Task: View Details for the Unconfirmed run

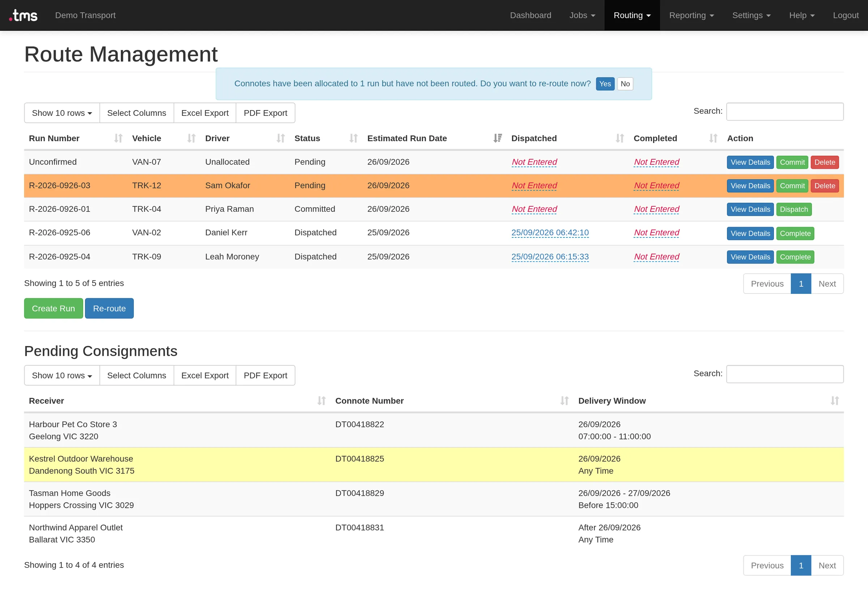Action: pos(750,163)
